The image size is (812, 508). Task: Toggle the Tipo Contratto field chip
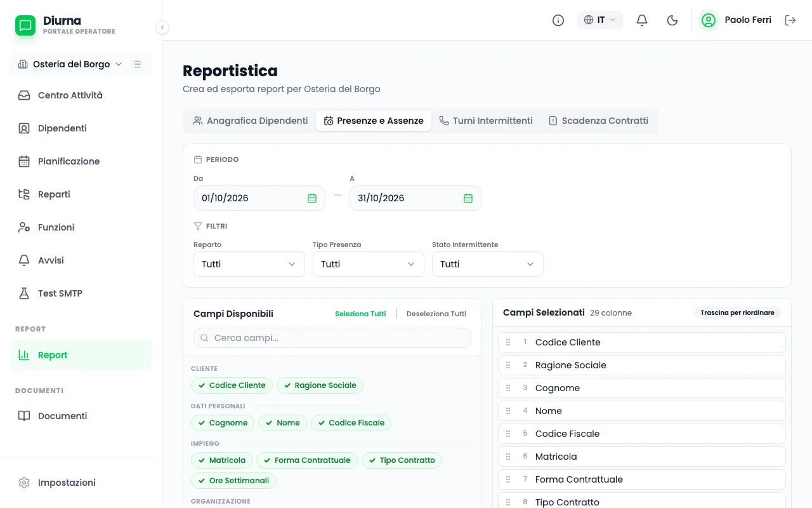click(402, 460)
